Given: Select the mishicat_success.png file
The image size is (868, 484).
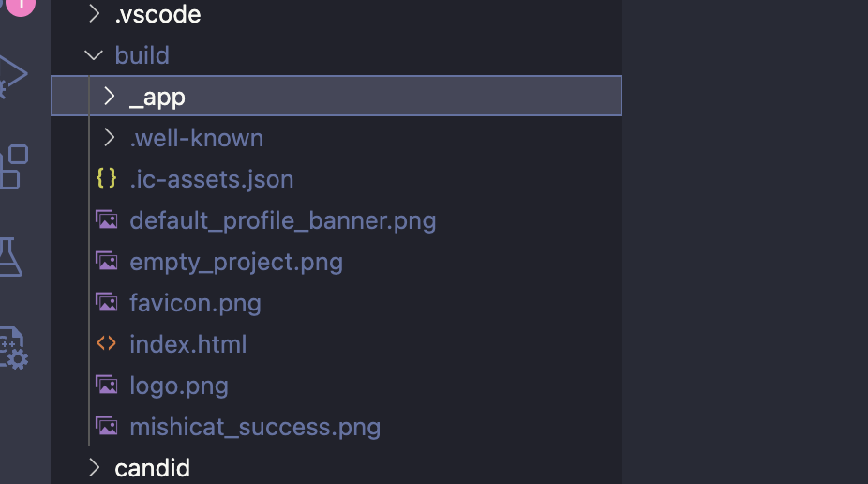Looking at the screenshot, I should coord(255,427).
